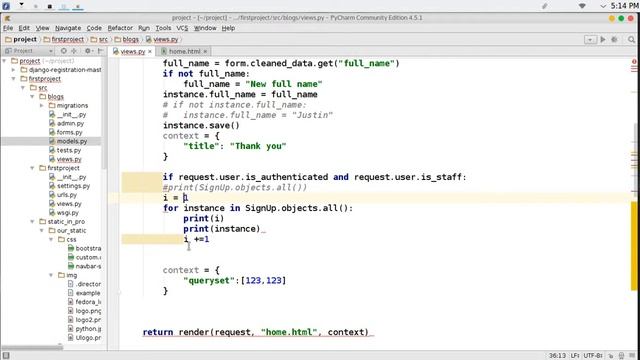
Task: Open the Refactor menu
Action: (x=120, y=28)
